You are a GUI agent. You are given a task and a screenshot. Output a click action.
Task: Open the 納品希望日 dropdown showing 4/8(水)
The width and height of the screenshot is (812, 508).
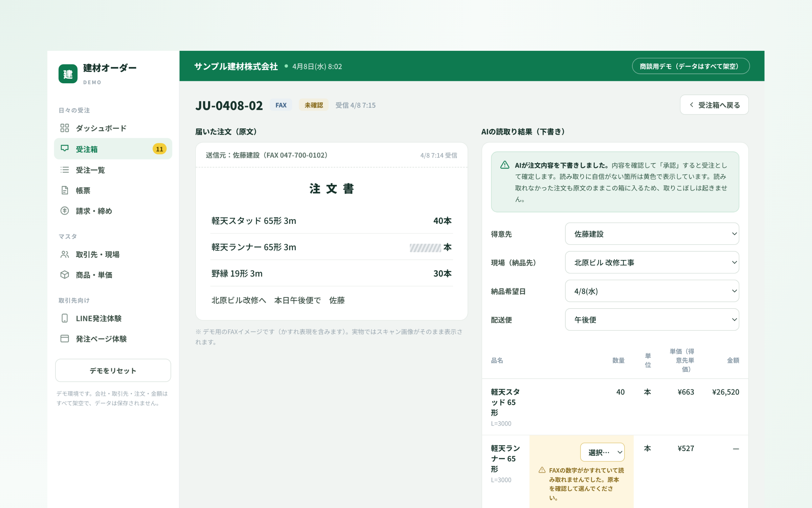[652, 291]
